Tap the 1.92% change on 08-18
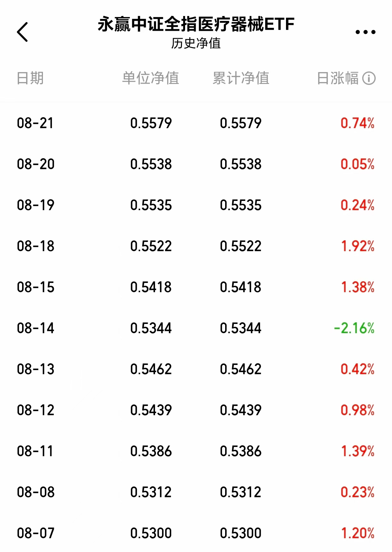392x552 pixels. [358, 246]
